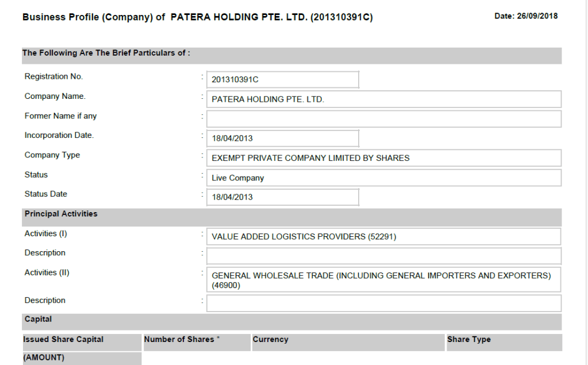Click the Brief Particulars section header bar
Screen dimensions: 588x365
coord(106,53)
